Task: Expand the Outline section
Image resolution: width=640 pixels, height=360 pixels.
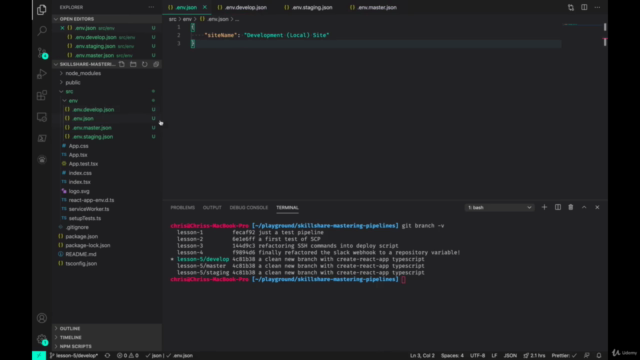Action: tap(107, 328)
